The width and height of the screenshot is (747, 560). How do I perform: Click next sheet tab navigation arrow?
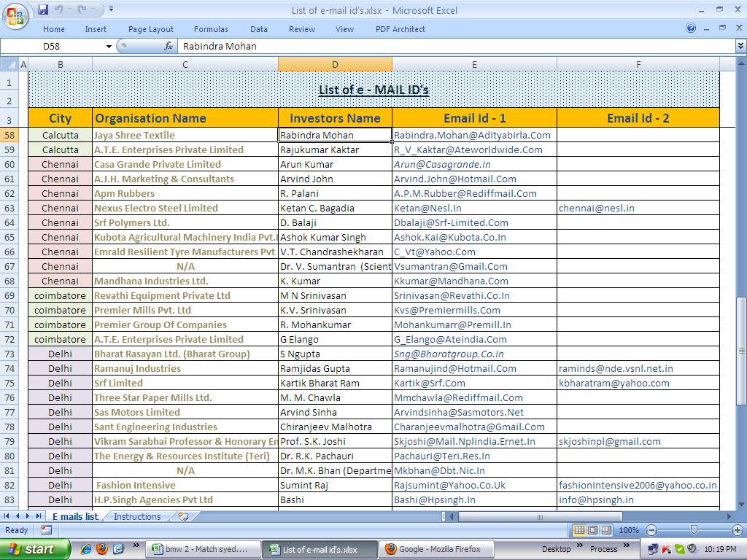tap(28, 516)
